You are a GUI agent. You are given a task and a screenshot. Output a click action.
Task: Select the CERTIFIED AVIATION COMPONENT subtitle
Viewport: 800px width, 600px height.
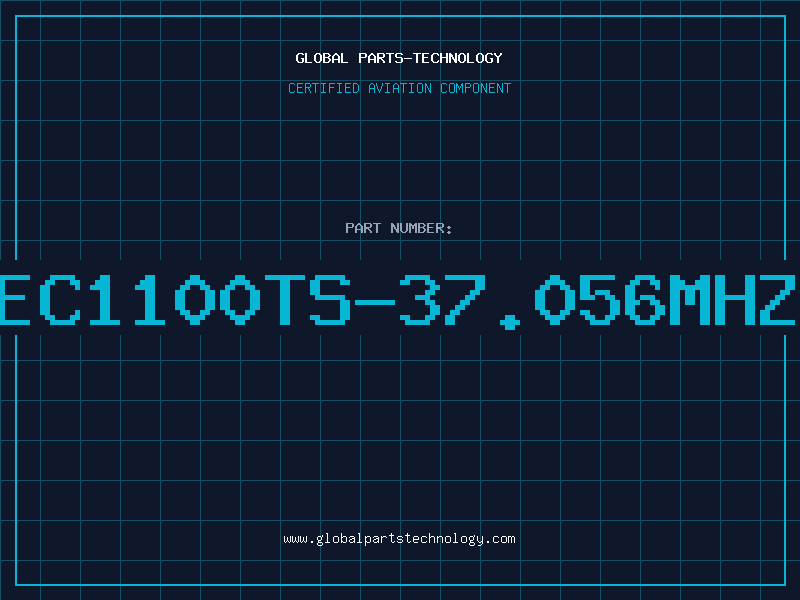399,88
